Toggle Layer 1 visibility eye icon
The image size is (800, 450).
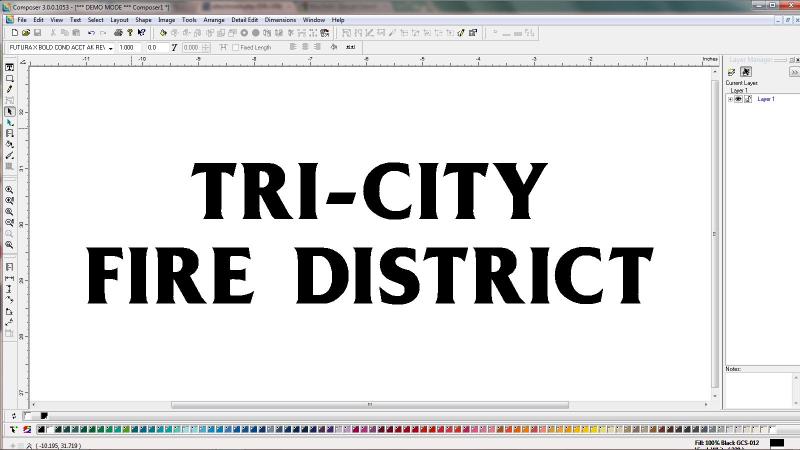pyautogui.click(x=738, y=99)
